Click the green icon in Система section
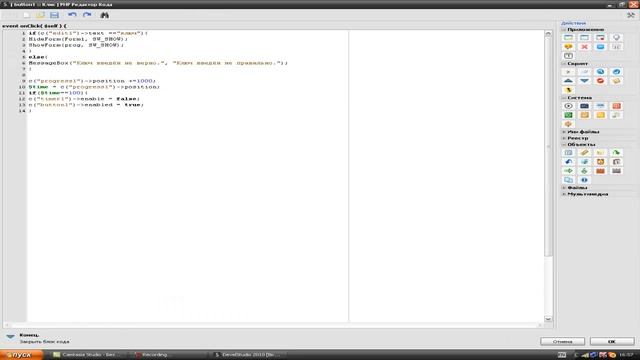The image size is (640, 360). click(568, 115)
